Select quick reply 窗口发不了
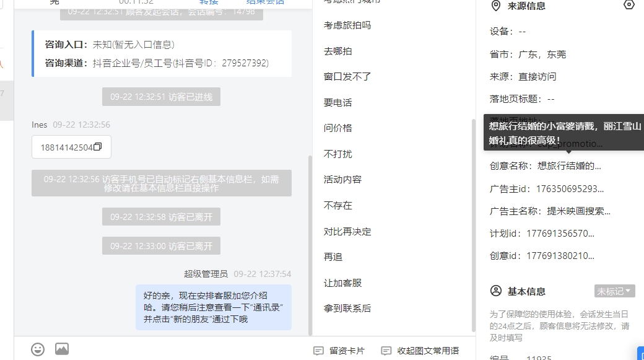 347,76
